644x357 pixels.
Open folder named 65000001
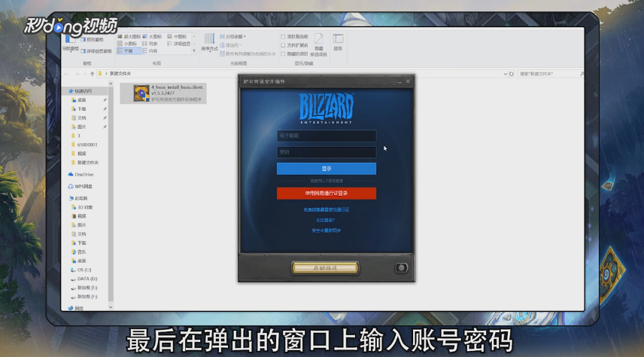coord(84,145)
